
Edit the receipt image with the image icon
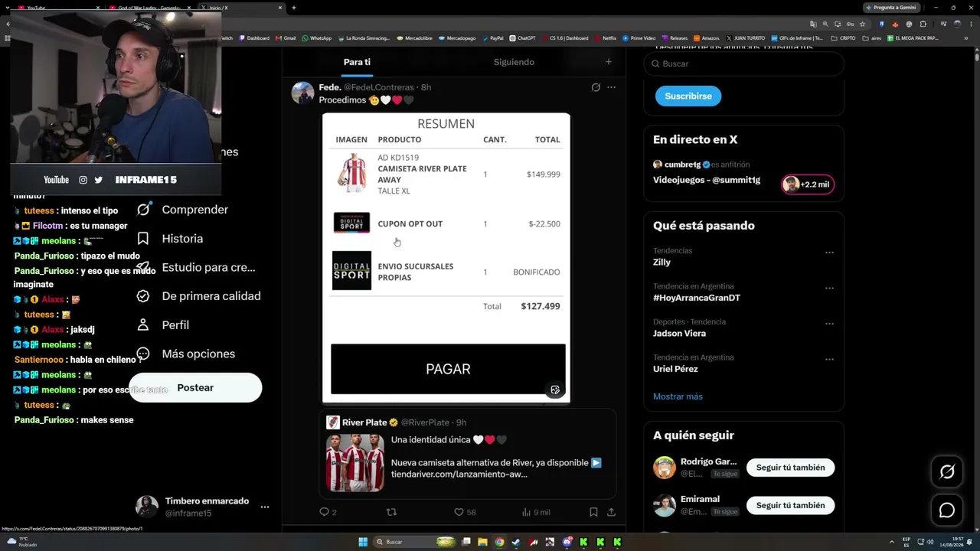555,390
